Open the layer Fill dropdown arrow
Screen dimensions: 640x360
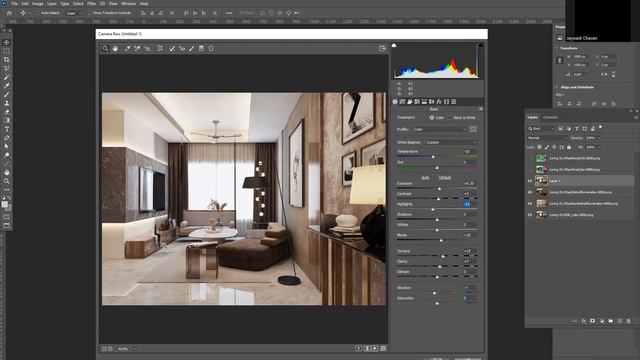pyautogui.click(x=599, y=147)
